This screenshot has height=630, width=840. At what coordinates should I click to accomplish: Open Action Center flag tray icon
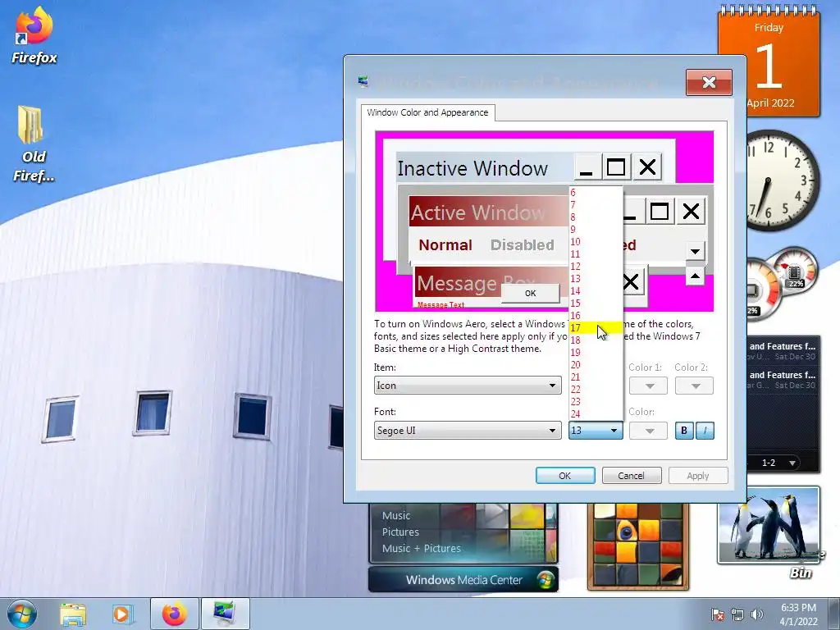[718, 614]
